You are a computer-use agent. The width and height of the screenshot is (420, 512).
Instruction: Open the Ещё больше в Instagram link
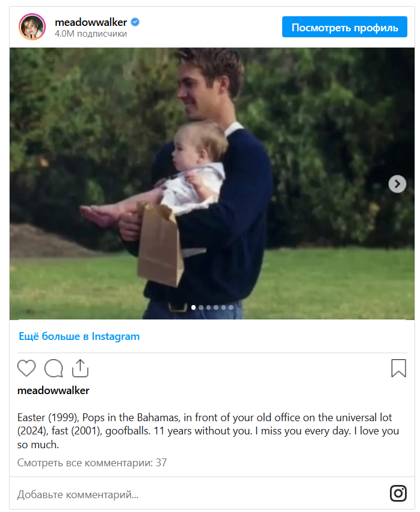[x=79, y=336]
